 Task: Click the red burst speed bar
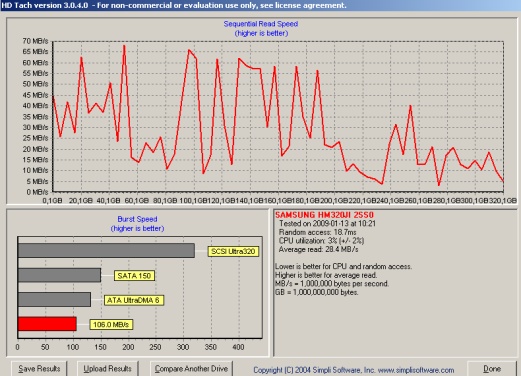[47, 324]
